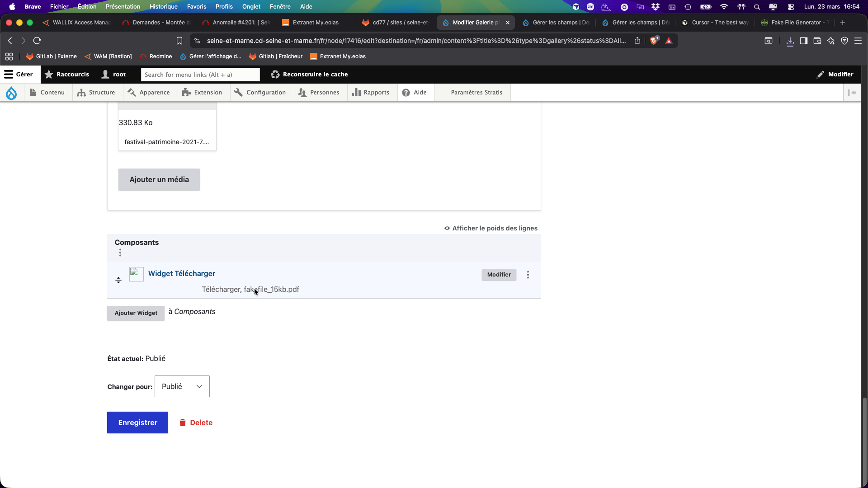Open the Changer pour state dropdown
Screen dimensions: 868x488
(x=182, y=386)
